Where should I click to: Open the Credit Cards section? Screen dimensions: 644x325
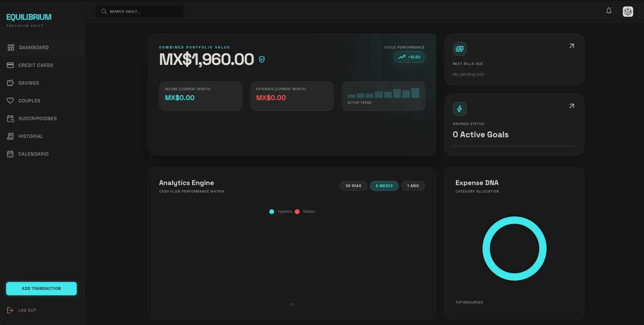click(x=43, y=65)
